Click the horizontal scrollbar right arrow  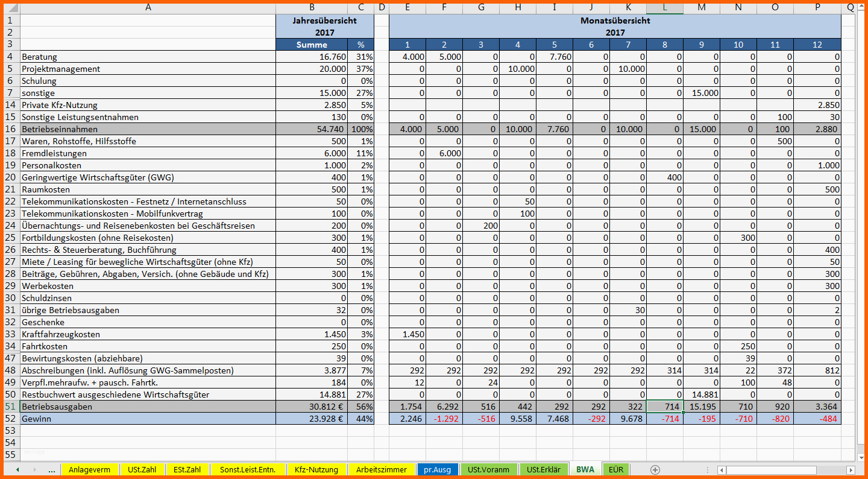click(851, 470)
